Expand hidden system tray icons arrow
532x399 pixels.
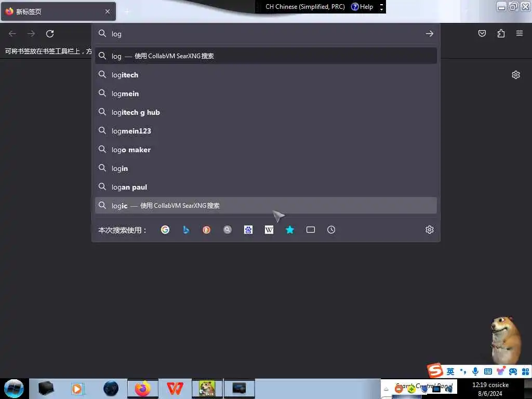386,389
